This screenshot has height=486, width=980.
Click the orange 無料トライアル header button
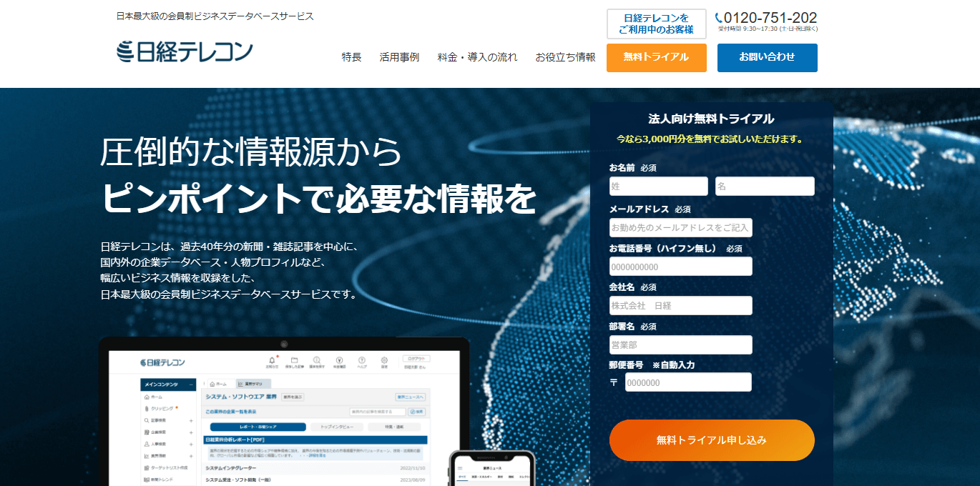pyautogui.click(x=656, y=57)
